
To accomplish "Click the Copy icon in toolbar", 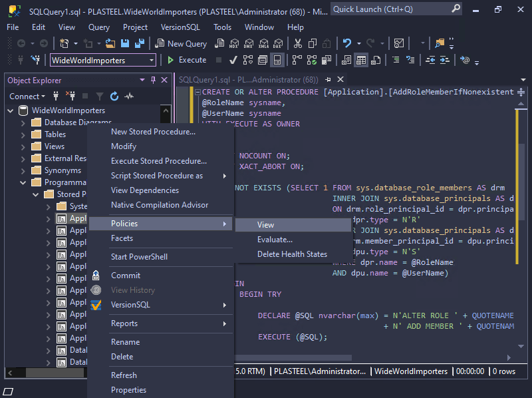I will coord(313,43).
